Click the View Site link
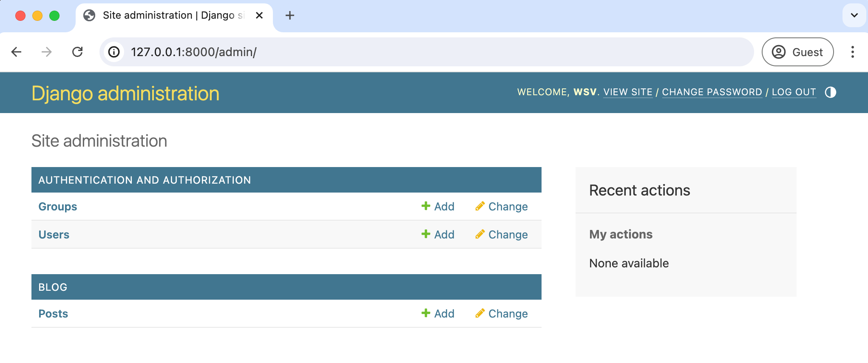Viewport: 868px width, 363px height. tap(628, 92)
